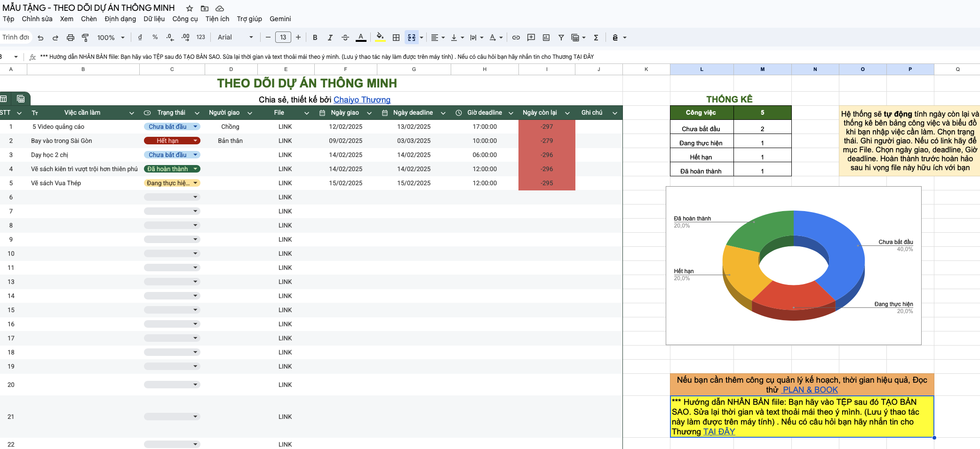The image size is (980, 449).
Task: Open the Arial font dropdown
Action: click(235, 38)
